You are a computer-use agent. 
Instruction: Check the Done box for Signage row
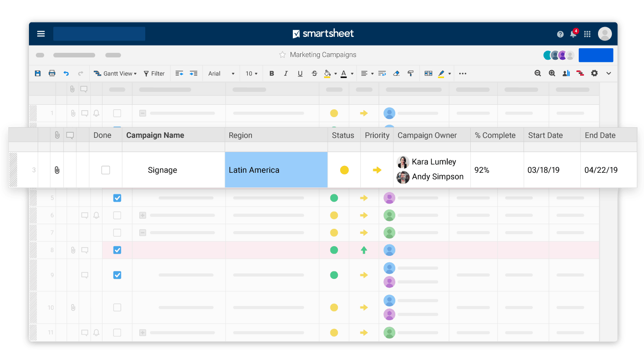(x=106, y=170)
